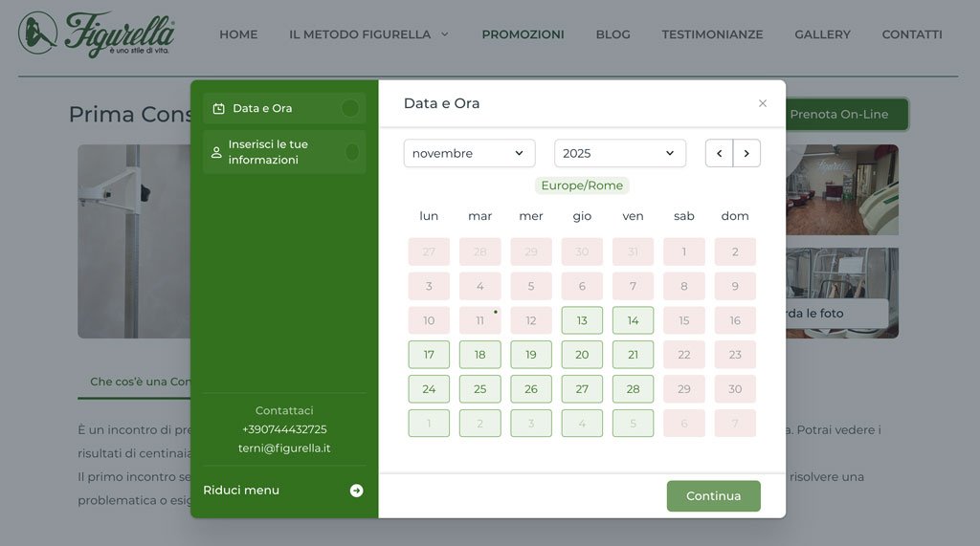Select November 14 in calendar
980x546 pixels.
pos(634,320)
